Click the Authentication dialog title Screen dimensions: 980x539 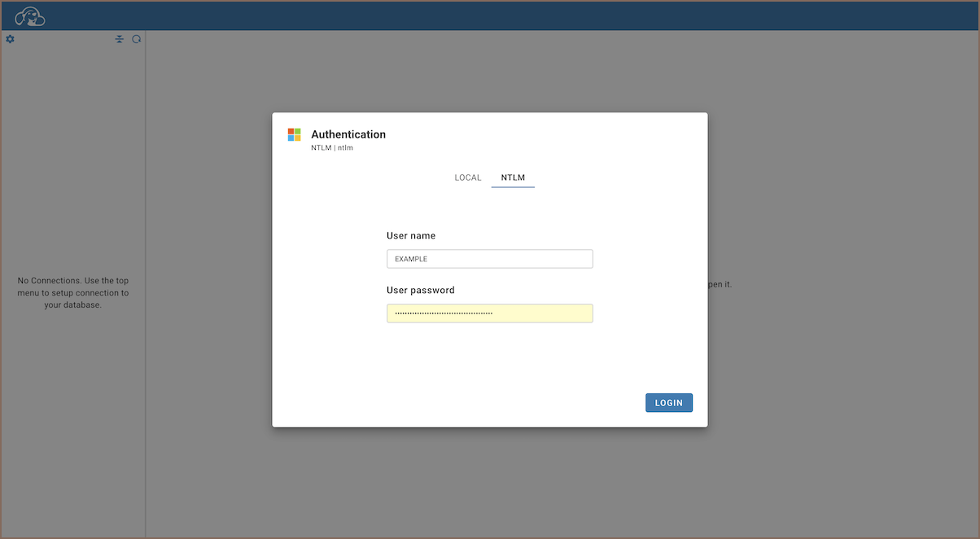tap(348, 134)
